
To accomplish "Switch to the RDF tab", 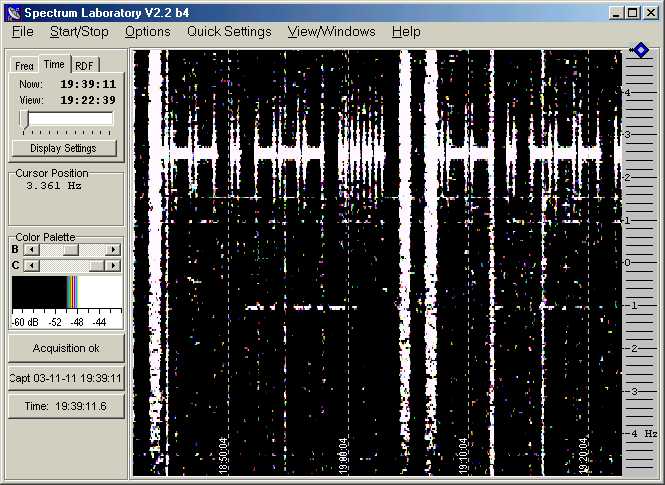I will (x=84, y=66).
